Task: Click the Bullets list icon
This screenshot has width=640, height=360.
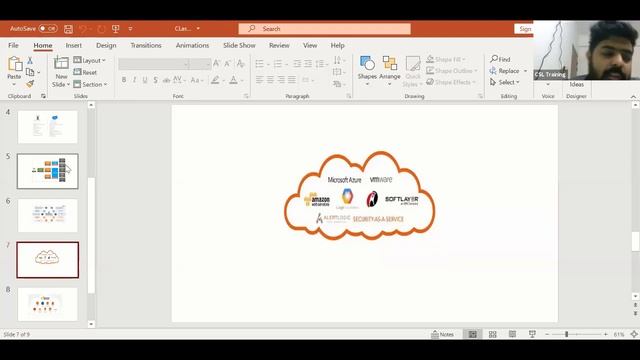Action: click(260, 64)
